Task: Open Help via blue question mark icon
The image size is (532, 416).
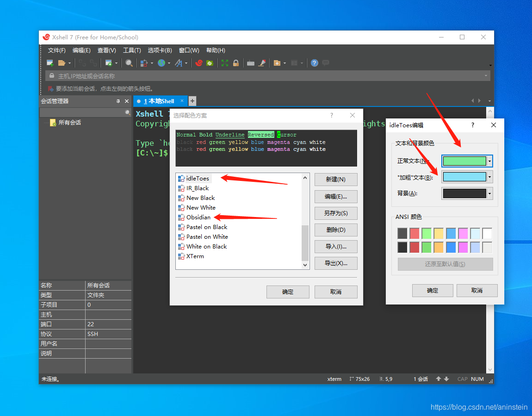Action: pos(315,63)
